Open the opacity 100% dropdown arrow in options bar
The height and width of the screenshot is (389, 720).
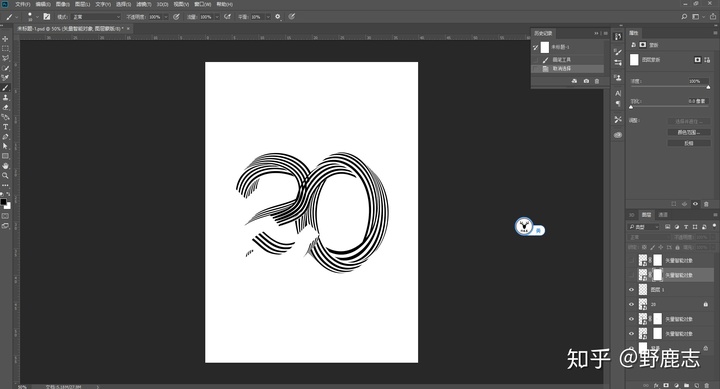tap(166, 17)
